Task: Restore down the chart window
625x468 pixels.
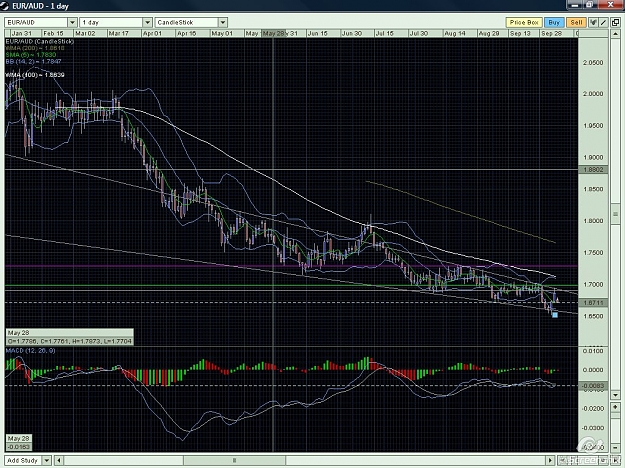Action: [590, 4]
